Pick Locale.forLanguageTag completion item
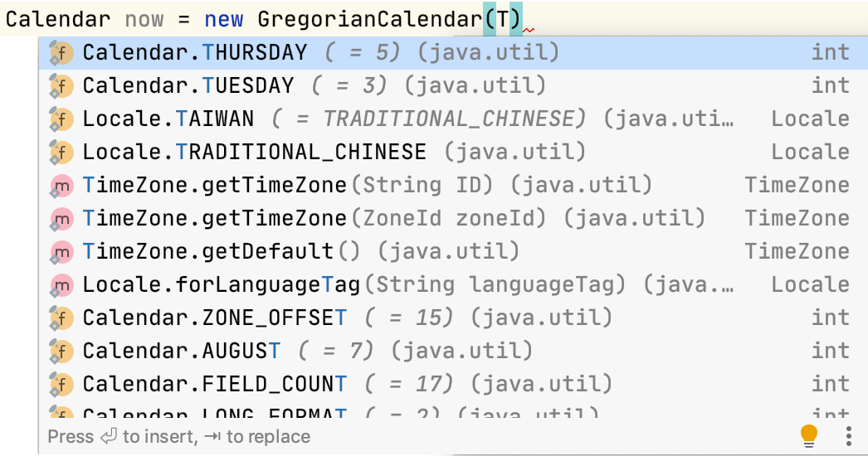 (x=221, y=285)
